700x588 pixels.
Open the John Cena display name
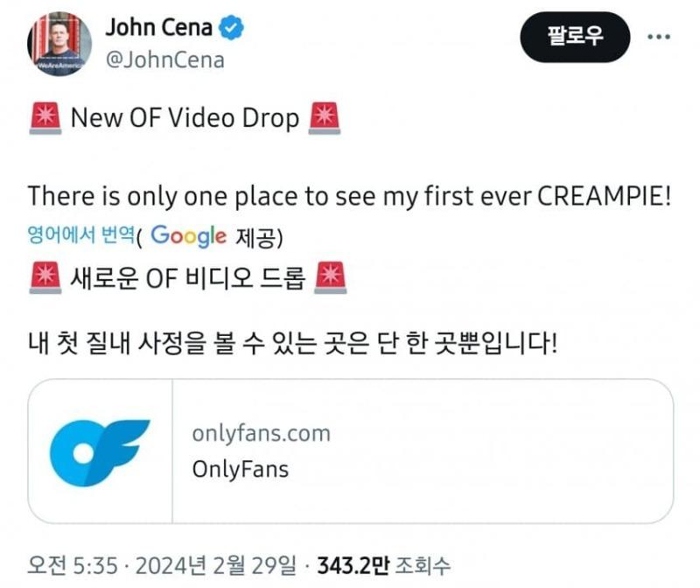pyautogui.click(x=159, y=27)
